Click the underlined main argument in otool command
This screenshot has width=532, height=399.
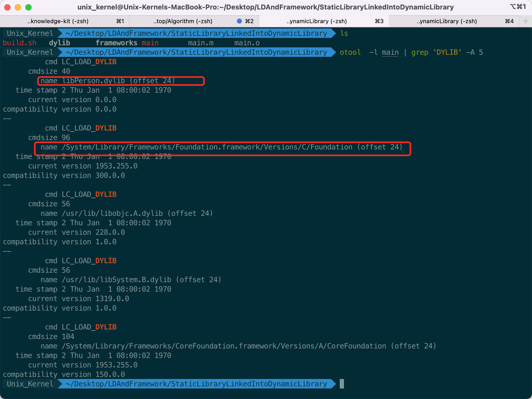390,52
